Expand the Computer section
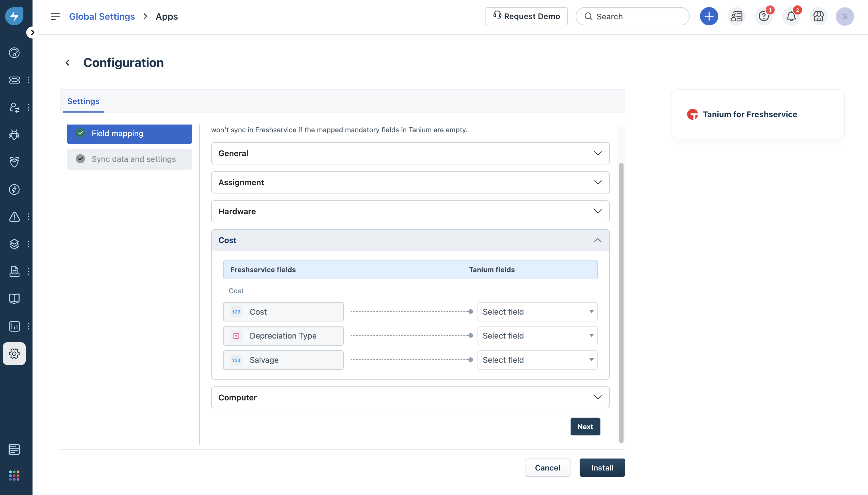Viewport: 868px width, 495px height. [410, 398]
